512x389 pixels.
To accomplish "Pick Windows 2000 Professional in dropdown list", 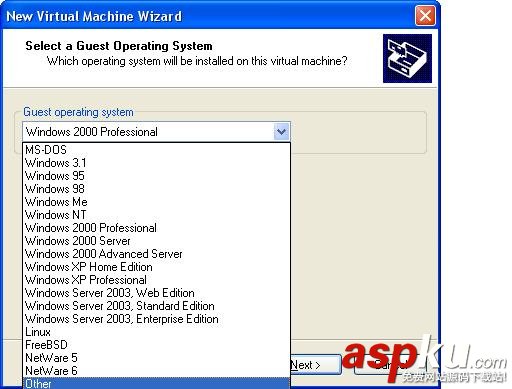I will pos(156,228).
